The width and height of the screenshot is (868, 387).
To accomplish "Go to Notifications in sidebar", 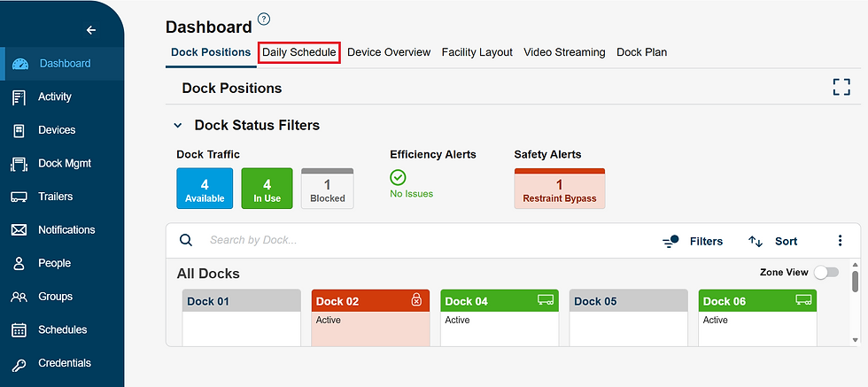I will click(x=66, y=230).
